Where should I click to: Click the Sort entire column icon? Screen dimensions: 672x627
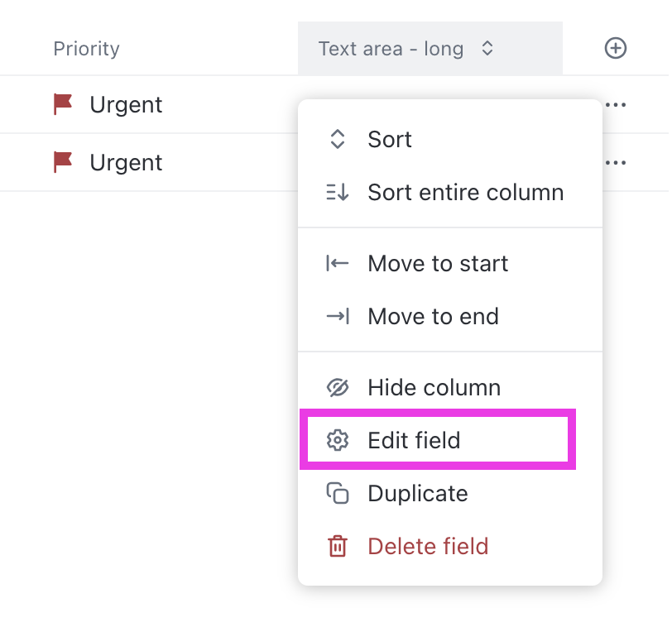pyautogui.click(x=338, y=192)
